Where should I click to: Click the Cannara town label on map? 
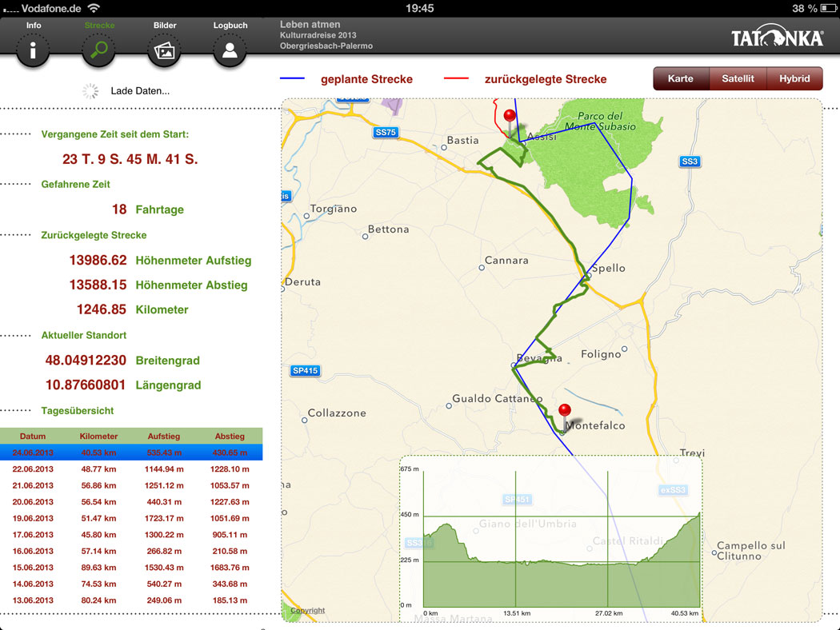click(506, 260)
